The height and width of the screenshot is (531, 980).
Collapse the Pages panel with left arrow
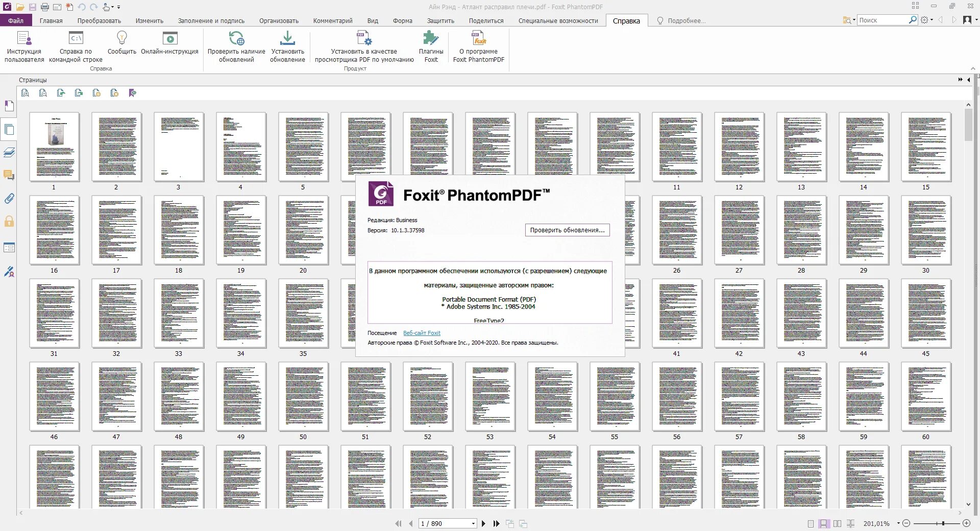coord(969,80)
